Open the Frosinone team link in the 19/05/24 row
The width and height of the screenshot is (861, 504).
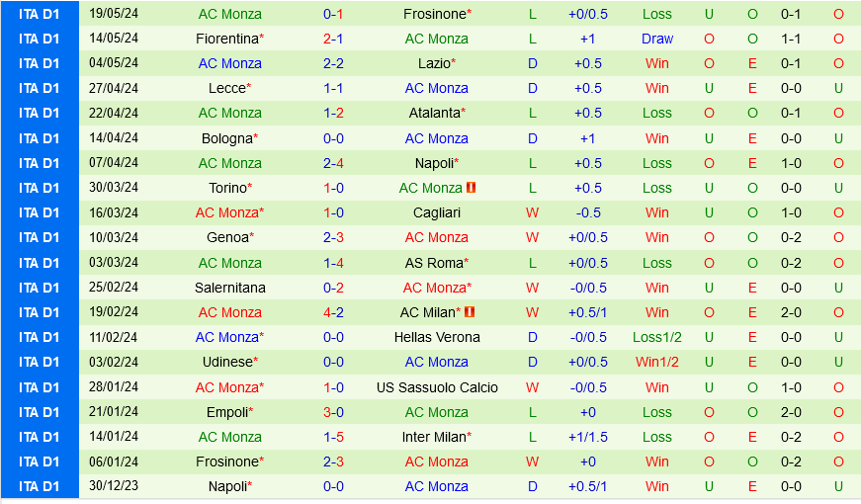click(x=434, y=14)
